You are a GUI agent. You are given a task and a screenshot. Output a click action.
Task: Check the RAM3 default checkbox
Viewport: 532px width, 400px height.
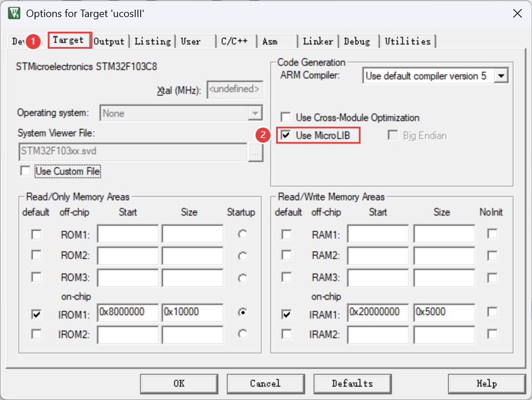pos(286,277)
